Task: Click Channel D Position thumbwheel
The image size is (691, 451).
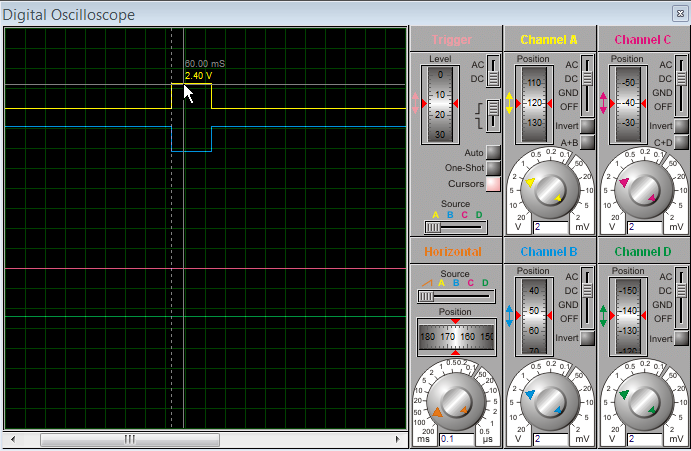Action: [x=628, y=317]
